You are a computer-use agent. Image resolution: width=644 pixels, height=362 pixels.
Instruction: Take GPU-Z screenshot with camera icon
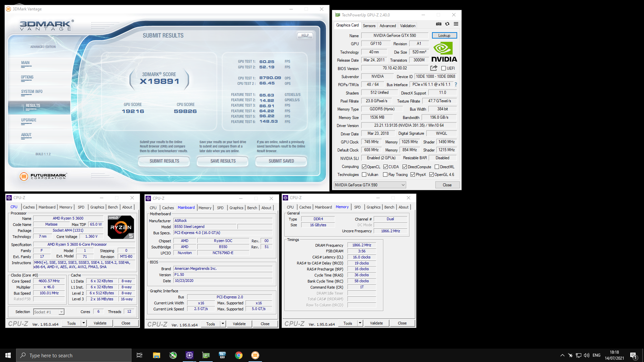coord(439,24)
